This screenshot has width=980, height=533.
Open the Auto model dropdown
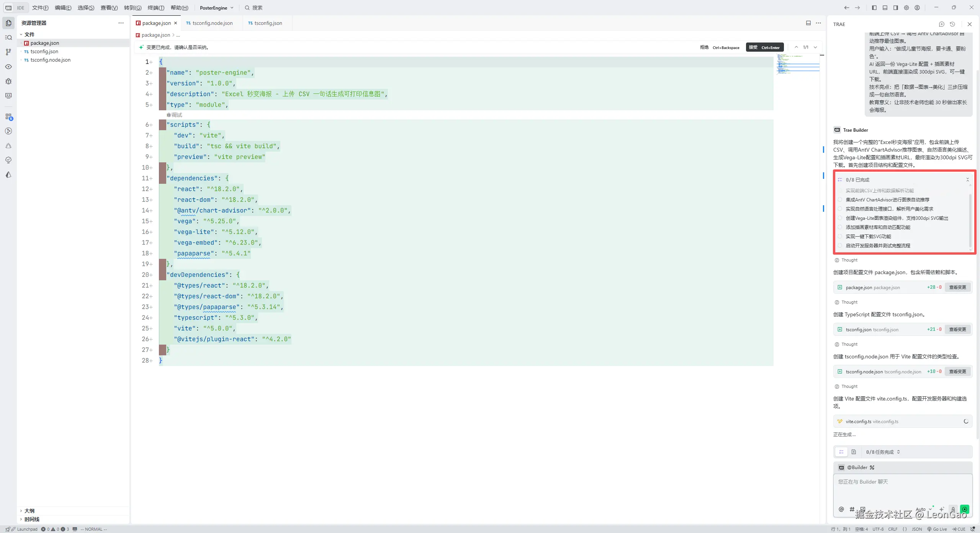tap(923, 509)
